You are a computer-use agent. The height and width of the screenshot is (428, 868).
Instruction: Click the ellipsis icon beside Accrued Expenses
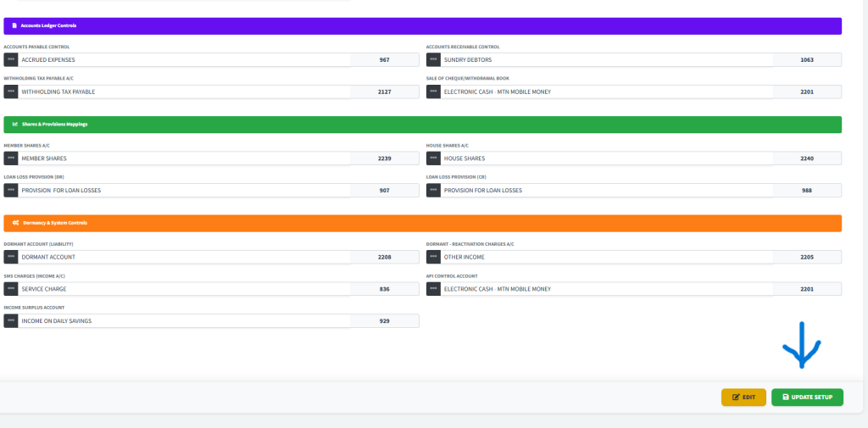(x=10, y=60)
